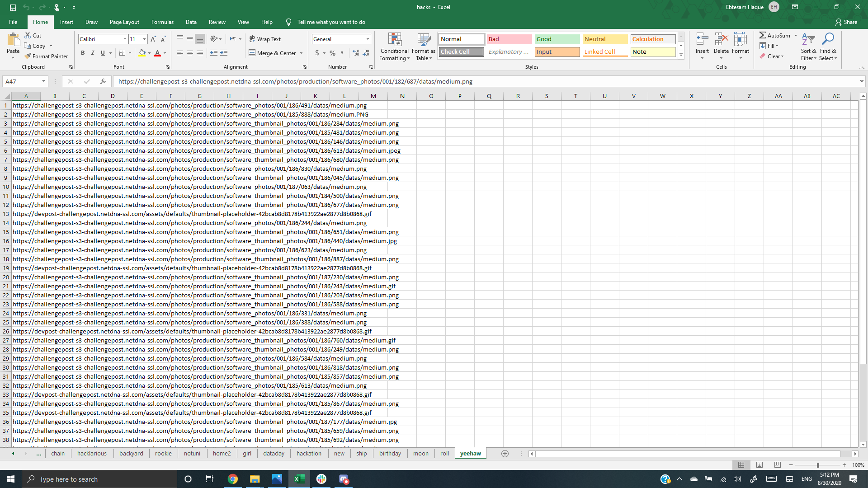The height and width of the screenshot is (488, 868).
Task: Click the AutoSum sigma icon
Action: pos(763,35)
